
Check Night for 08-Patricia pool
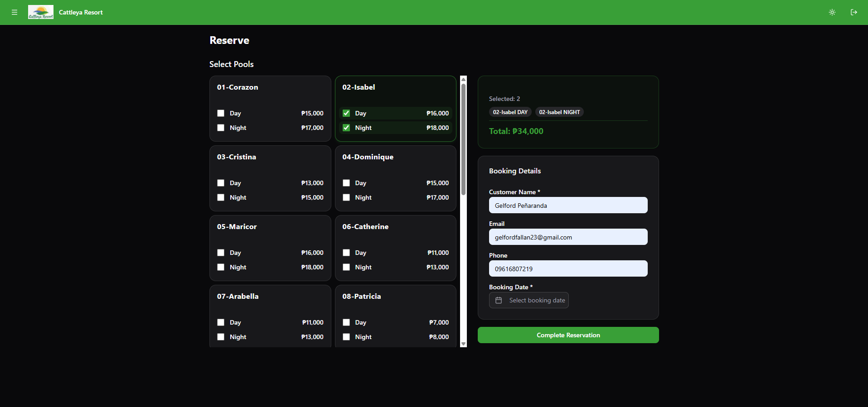tap(346, 337)
